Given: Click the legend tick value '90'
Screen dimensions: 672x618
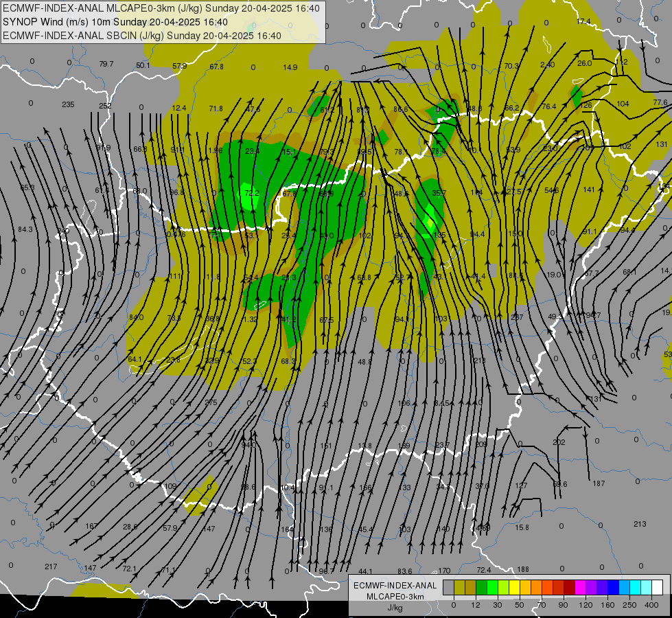Looking at the screenshot, I should pyautogui.click(x=563, y=605).
